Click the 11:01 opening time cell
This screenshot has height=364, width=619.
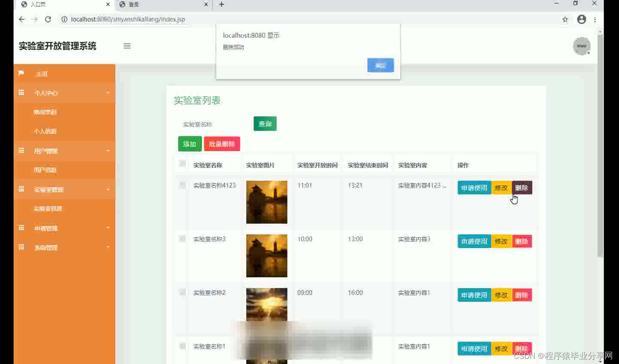coord(305,185)
